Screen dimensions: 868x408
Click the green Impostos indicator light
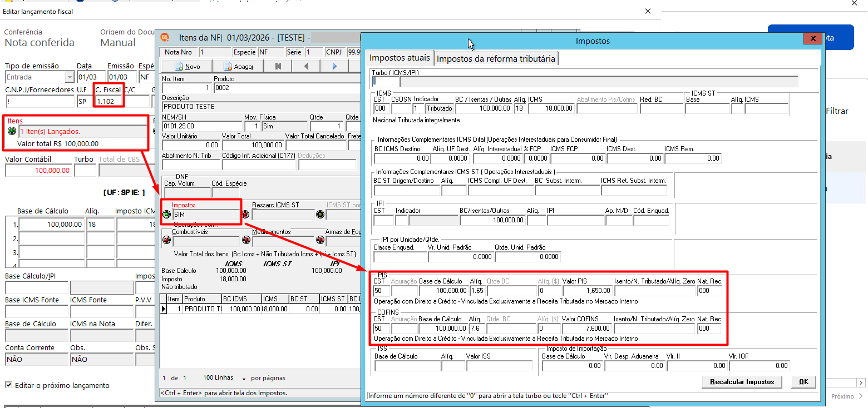click(166, 215)
